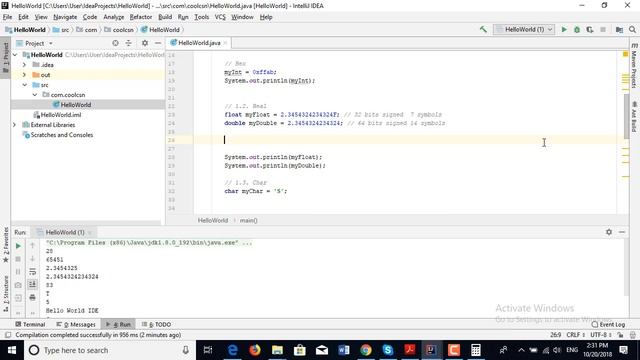
Task: Open the File menu
Action: click(7, 17)
